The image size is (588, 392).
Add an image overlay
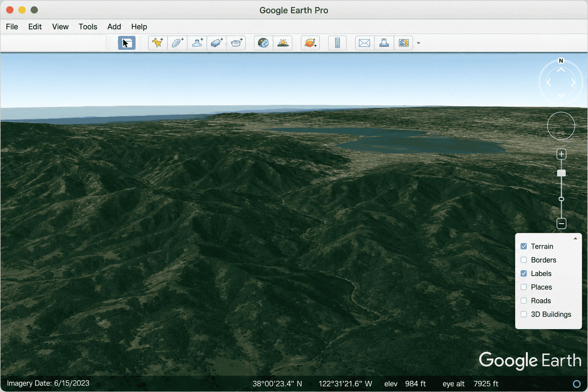tap(216, 43)
